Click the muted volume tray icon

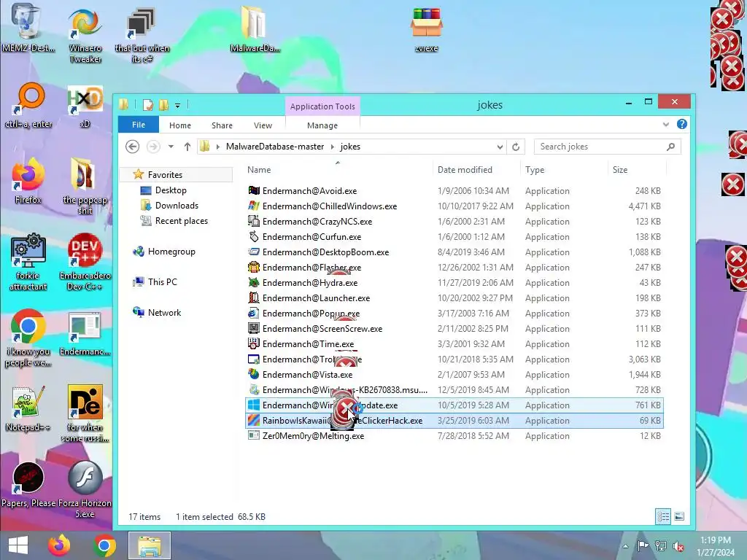(x=678, y=546)
